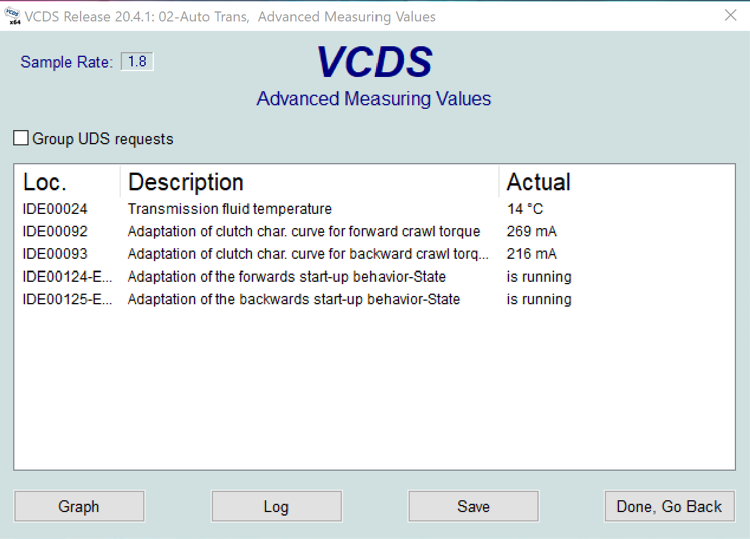Image resolution: width=750 pixels, height=539 pixels.
Task: Close the Advanced Measuring Values window
Action: [730, 15]
